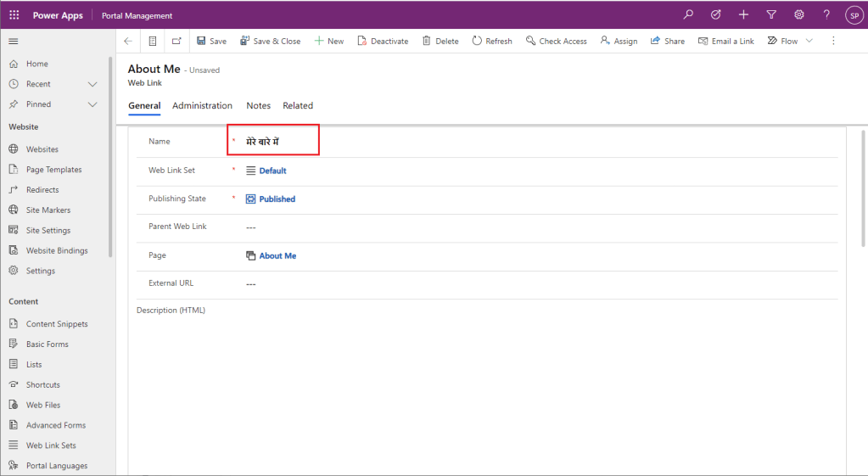This screenshot has width=868, height=476.
Task: Open the settings gear in top bar
Action: point(798,14)
